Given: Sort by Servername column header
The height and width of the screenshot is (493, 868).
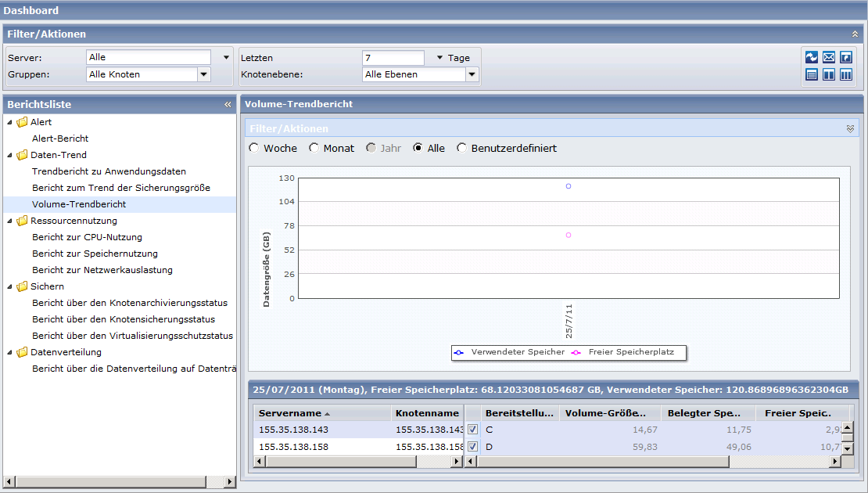Looking at the screenshot, I should [322, 413].
